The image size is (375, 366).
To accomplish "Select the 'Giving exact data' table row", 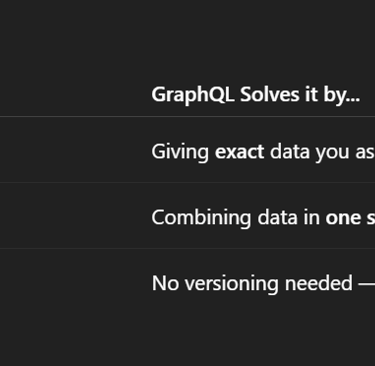I will [x=187, y=150].
